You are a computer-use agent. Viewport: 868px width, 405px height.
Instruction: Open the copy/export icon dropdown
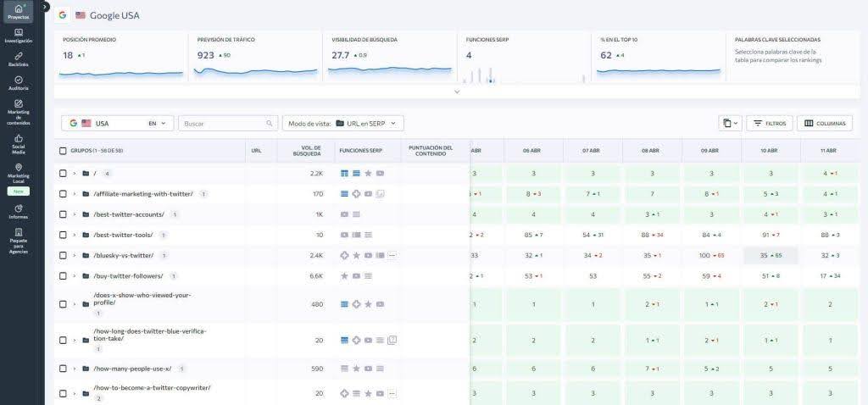coord(729,124)
